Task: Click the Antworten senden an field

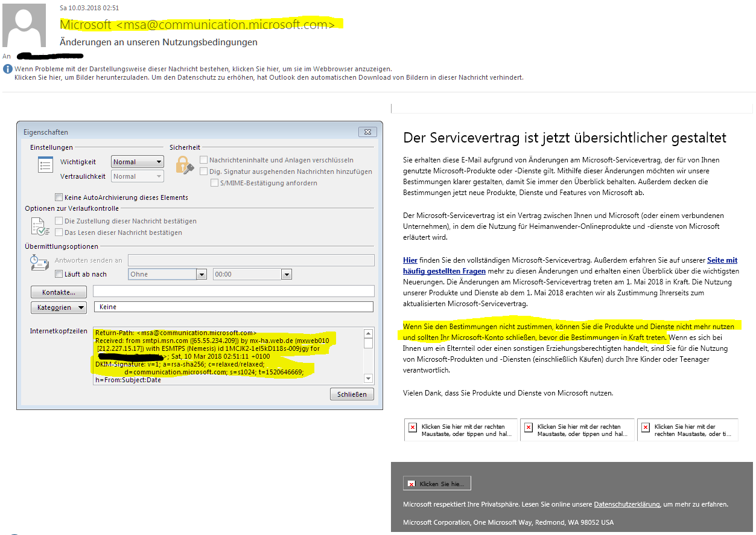Action: tap(251, 260)
